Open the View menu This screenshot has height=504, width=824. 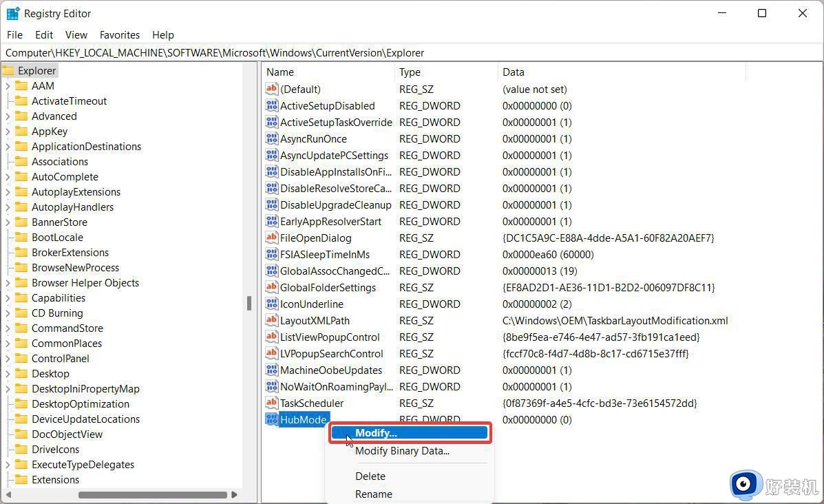click(x=76, y=34)
